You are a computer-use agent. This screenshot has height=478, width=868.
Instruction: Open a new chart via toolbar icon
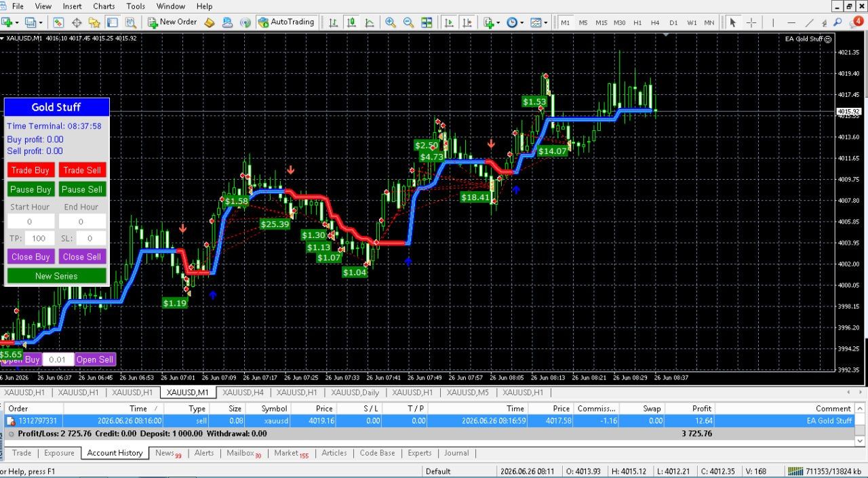point(7,22)
